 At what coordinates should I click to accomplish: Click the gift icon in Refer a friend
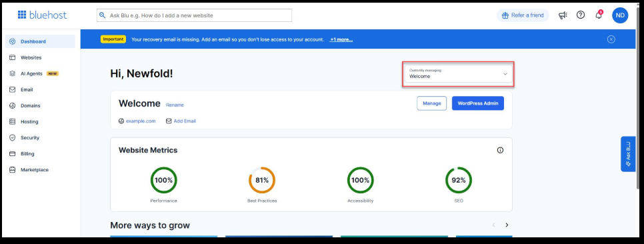[x=505, y=15]
